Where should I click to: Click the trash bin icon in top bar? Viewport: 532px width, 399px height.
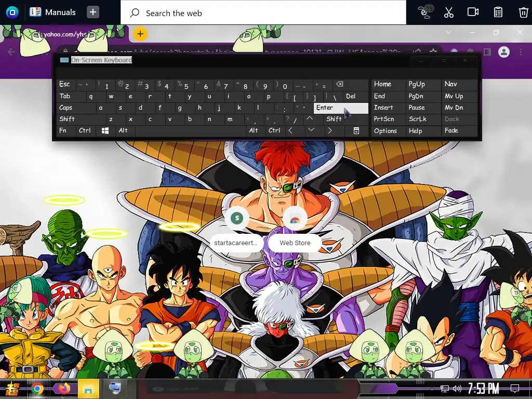coord(523,12)
